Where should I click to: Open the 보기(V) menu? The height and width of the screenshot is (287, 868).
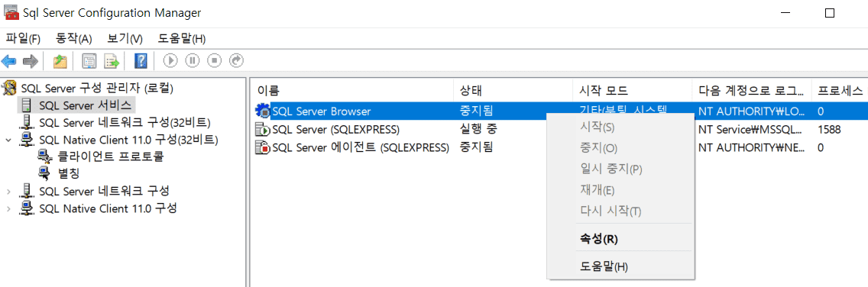click(125, 39)
